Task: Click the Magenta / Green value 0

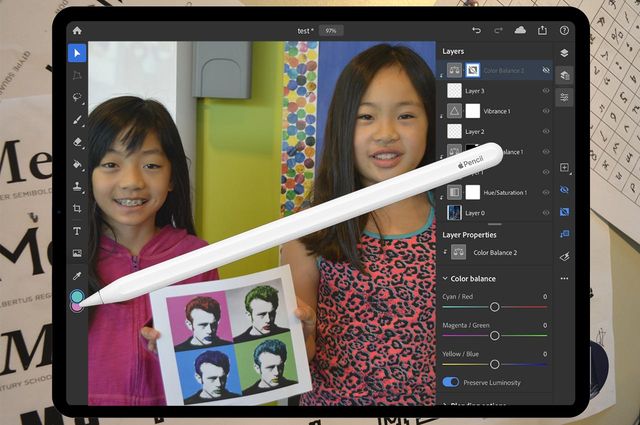Action: [545, 325]
